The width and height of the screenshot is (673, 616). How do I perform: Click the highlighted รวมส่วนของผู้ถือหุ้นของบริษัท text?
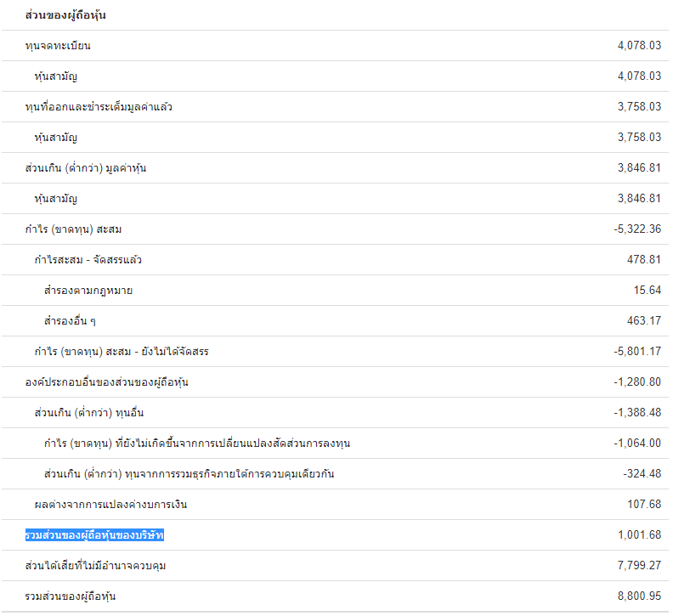[94, 535]
